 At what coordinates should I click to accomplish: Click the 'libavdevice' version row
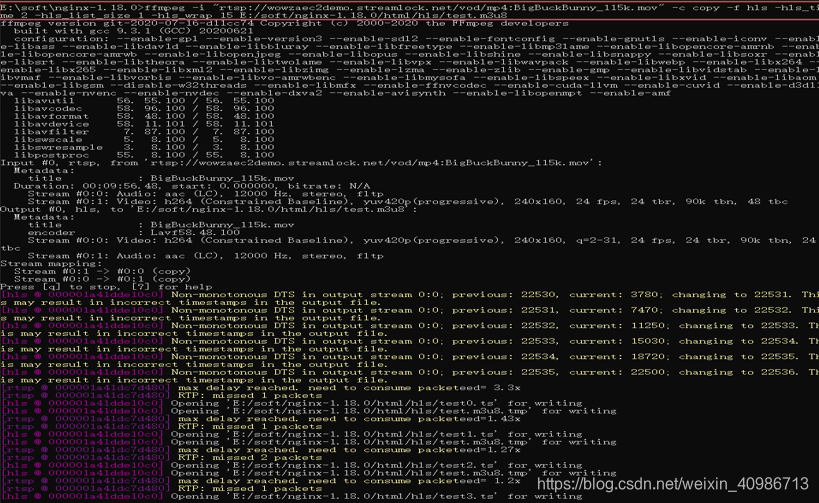pyautogui.click(x=144, y=124)
